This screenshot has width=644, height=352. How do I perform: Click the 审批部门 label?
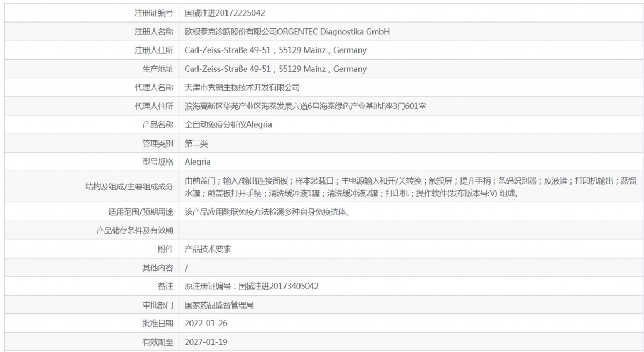click(157, 304)
